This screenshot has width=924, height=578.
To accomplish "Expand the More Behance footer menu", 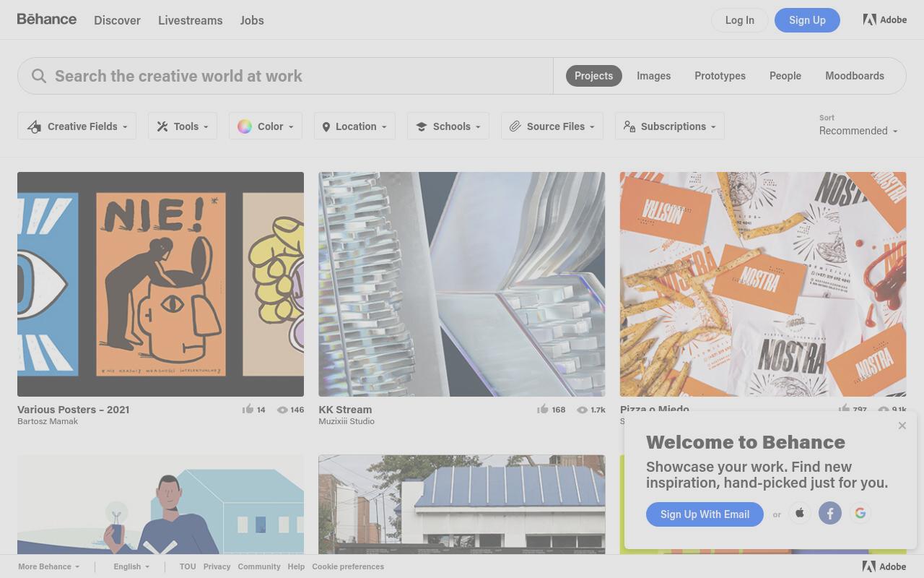I will (x=49, y=566).
